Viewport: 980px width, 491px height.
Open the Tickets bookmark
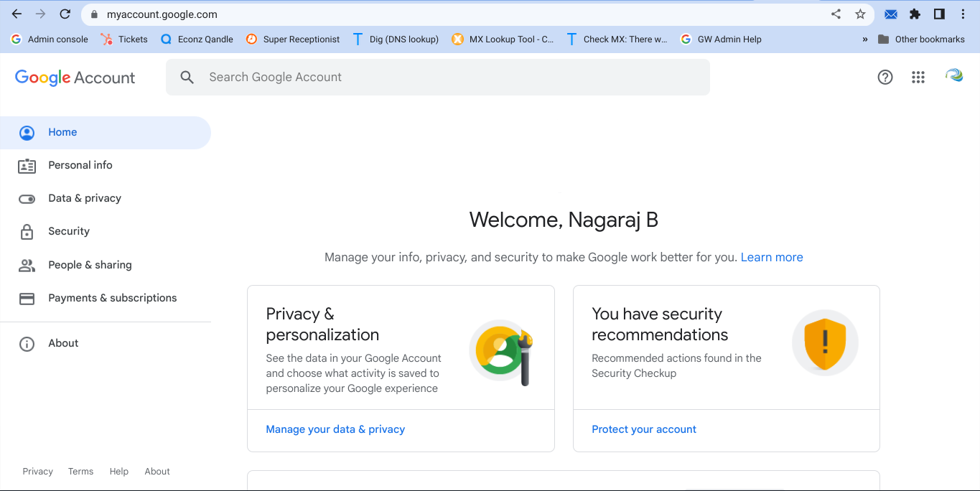[x=124, y=39]
